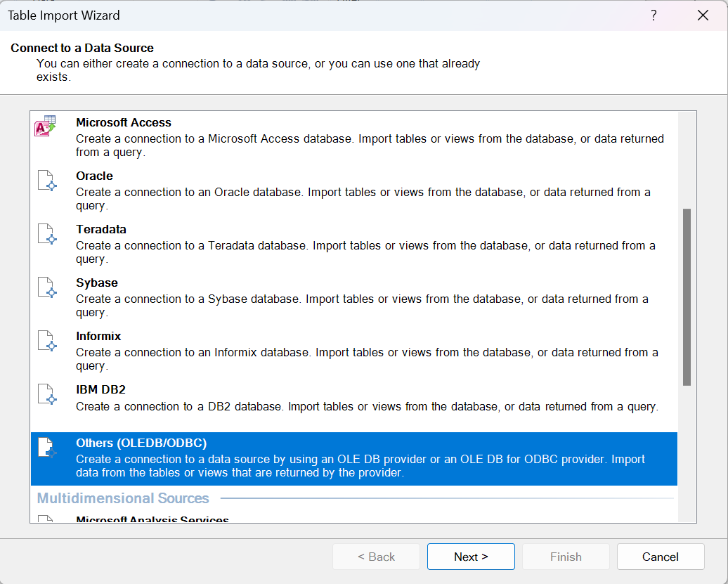This screenshot has height=584, width=728.
Task: Click the Microsoft Access database icon
Action: click(45, 126)
